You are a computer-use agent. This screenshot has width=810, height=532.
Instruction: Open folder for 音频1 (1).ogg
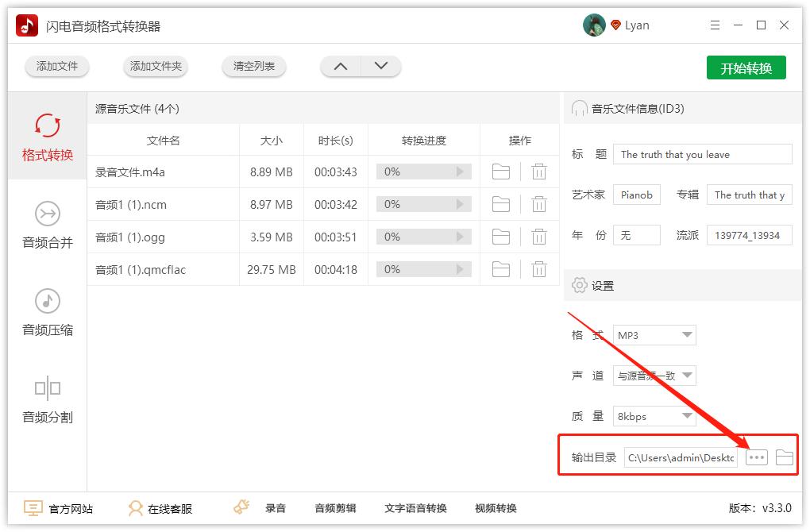[x=500, y=237]
